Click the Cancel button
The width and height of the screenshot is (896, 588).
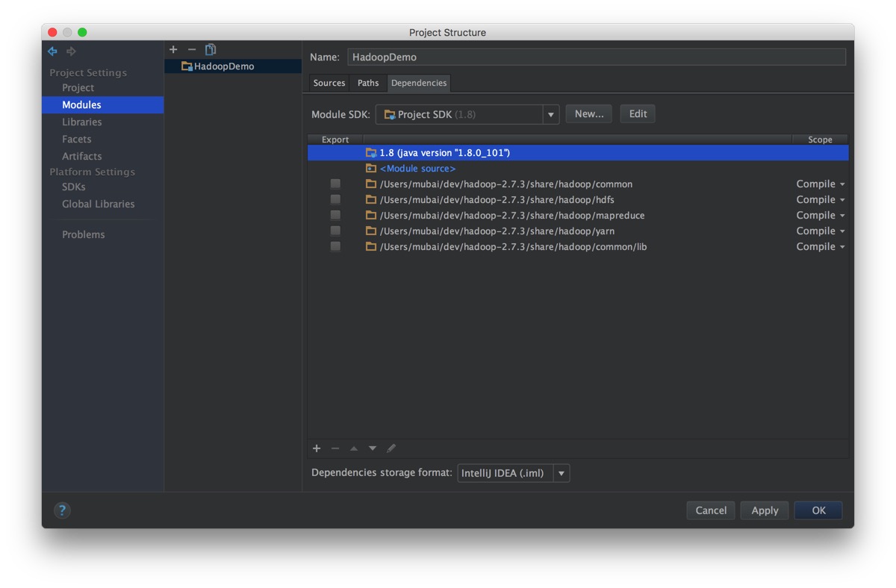point(711,510)
